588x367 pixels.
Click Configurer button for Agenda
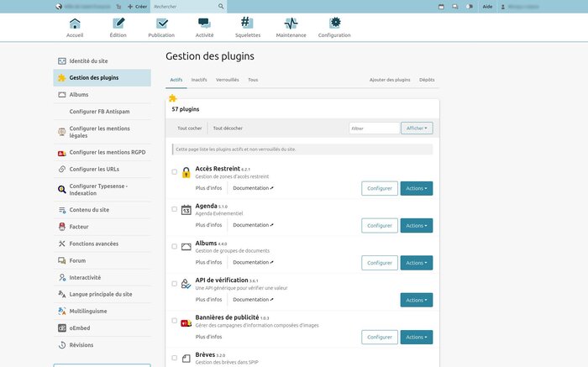tap(380, 225)
